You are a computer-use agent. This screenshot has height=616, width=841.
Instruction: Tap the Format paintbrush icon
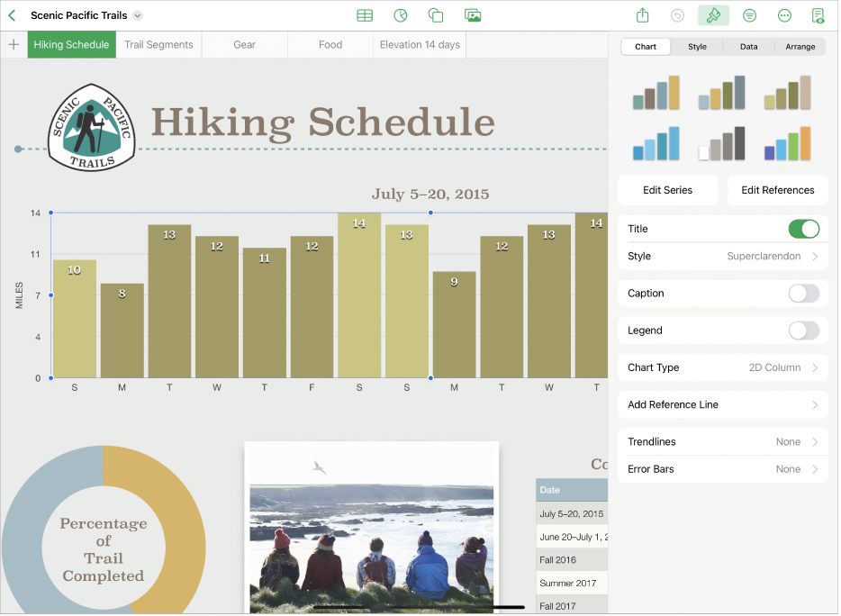tap(713, 15)
